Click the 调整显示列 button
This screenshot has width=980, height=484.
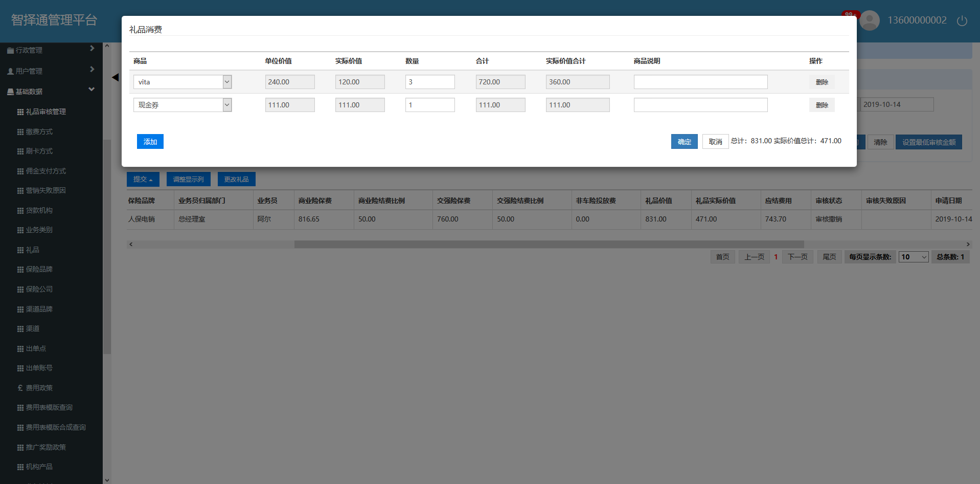tap(189, 180)
